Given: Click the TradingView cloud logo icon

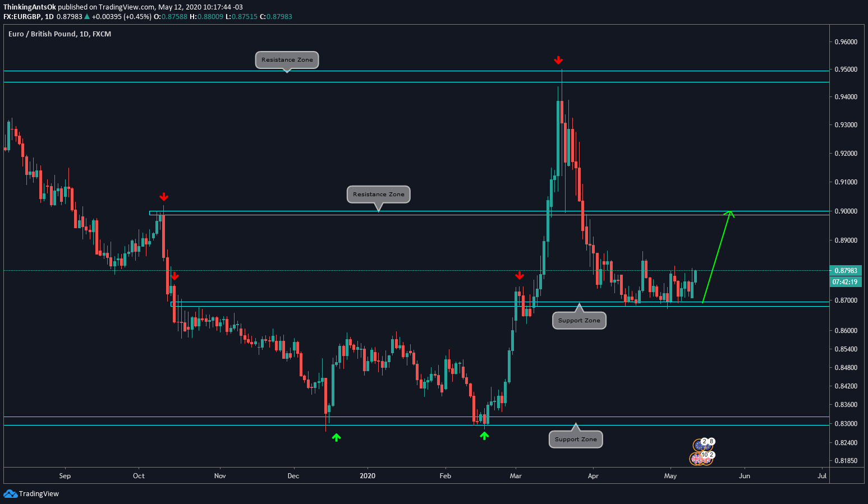Looking at the screenshot, I should click(x=10, y=493).
